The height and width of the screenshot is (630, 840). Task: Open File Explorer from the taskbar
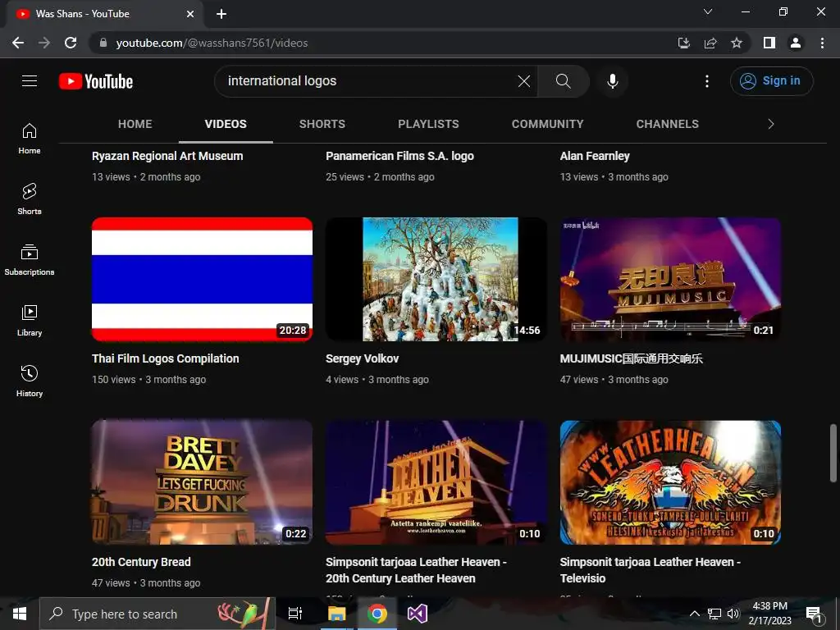coord(336,614)
